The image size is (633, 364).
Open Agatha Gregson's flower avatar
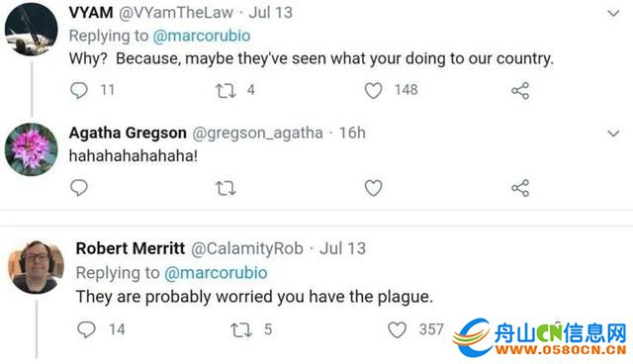coord(31,149)
